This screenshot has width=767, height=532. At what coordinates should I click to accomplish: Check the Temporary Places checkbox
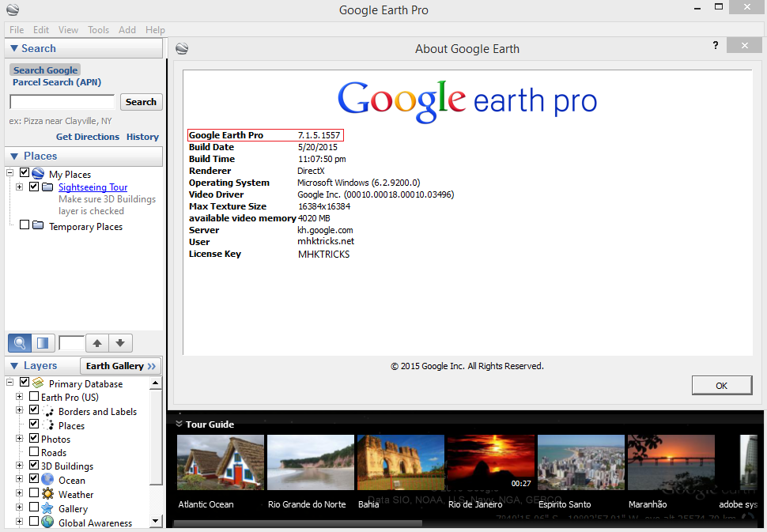click(x=25, y=225)
